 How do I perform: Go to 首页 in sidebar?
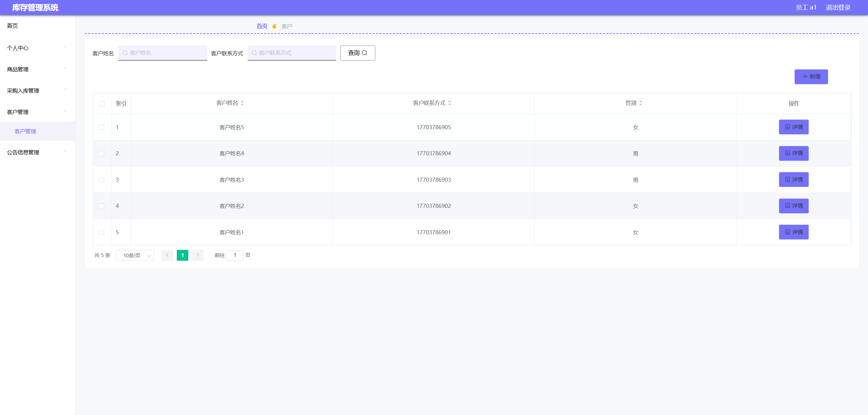[13, 26]
